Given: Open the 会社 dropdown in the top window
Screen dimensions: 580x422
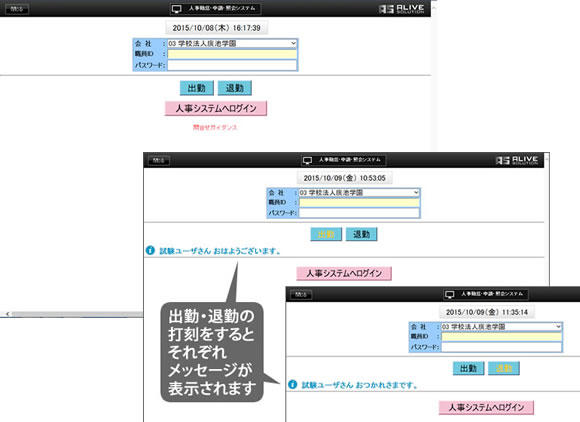Looking at the screenshot, I should pos(232,44).
